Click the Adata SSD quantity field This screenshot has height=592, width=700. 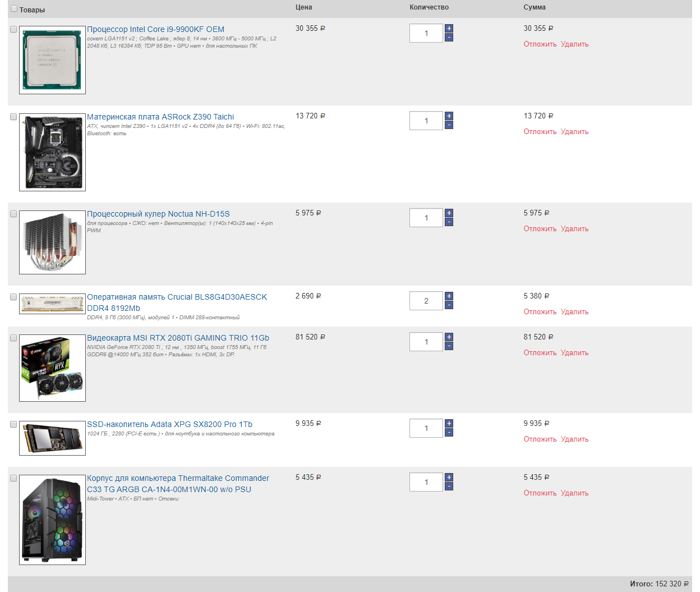click(426, 428)
